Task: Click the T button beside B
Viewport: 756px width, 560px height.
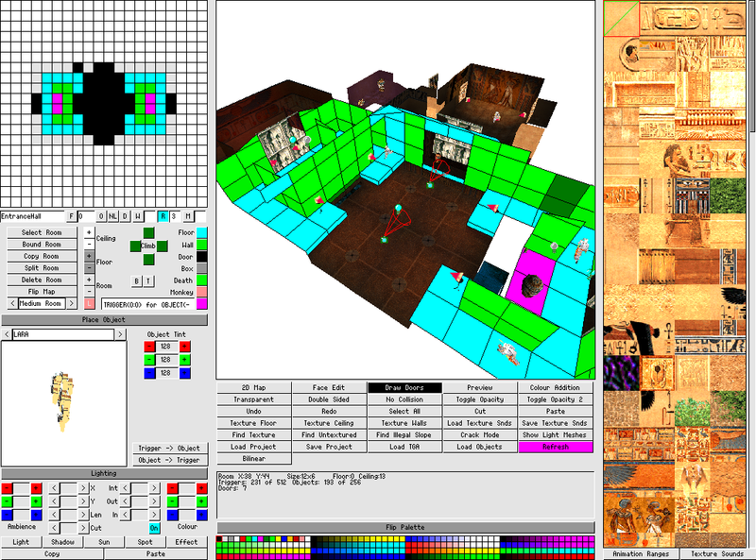Action: pyautogui.click(x=148, y=281)
